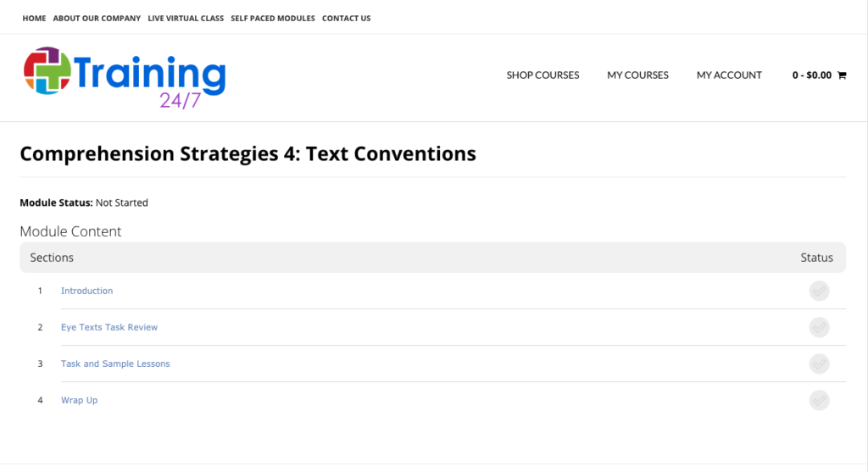This screenshot has height=472, width=868.
Task: Go to About Our Company page
Action: pyautogui.click(x=97, y=18)
